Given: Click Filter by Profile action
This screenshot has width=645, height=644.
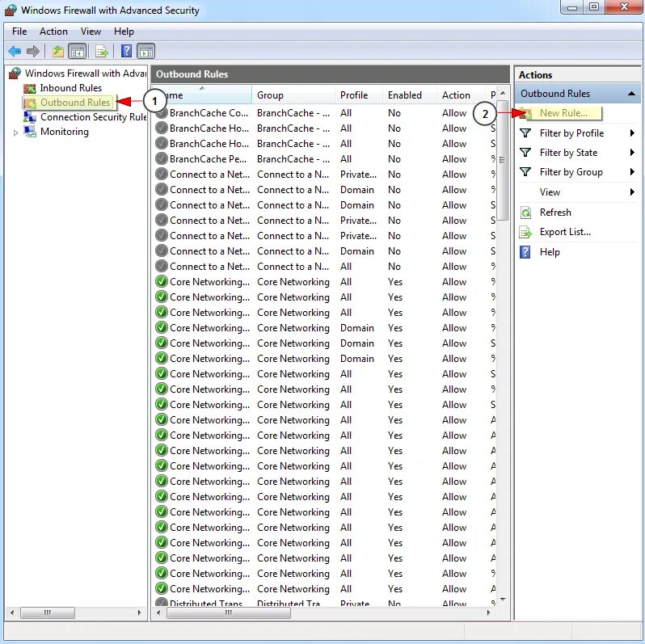Looking at the screenshot, I should tap(571, 133).
